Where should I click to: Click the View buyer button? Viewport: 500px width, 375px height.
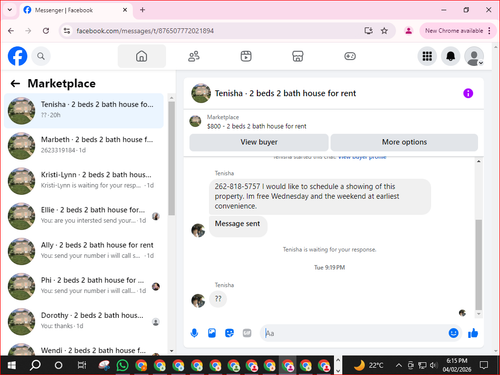click(x=259, y=142)
